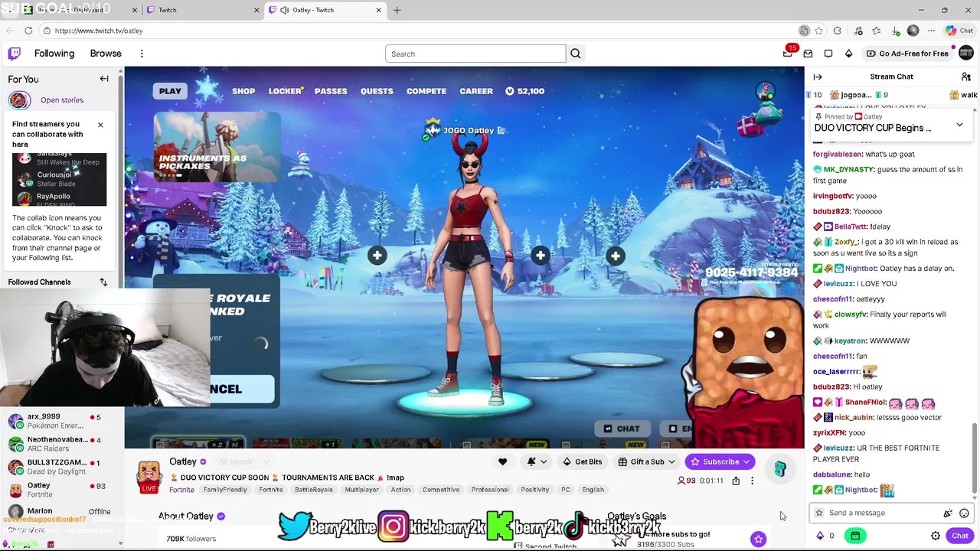Collapse the For You sidebar
980x551 pixels.
pos(104,79)
